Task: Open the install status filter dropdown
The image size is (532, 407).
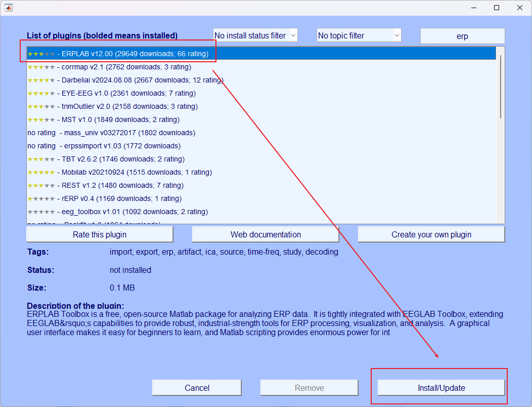Action: 255,35
